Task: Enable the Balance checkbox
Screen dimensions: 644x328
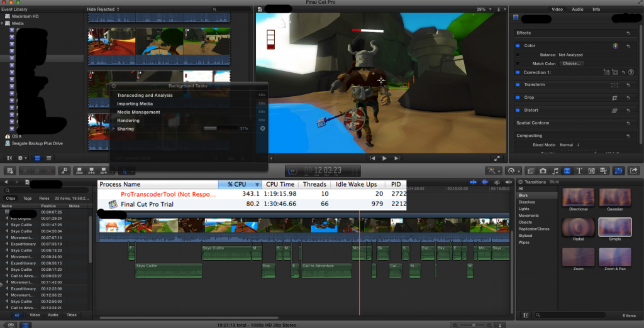Action: point(518,55)
